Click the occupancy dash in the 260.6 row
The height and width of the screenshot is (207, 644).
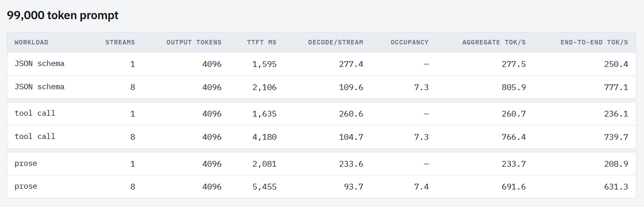pyautogui.click(x=426, y=114)
